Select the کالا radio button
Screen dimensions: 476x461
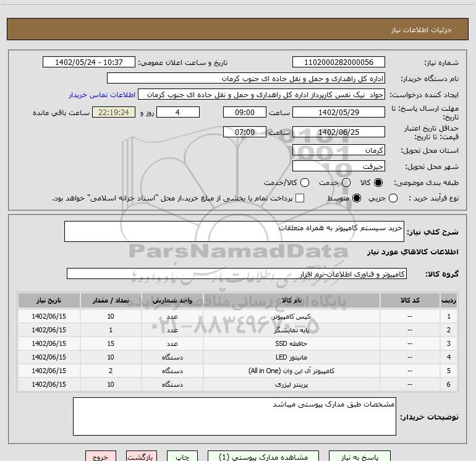click(378, 183)
